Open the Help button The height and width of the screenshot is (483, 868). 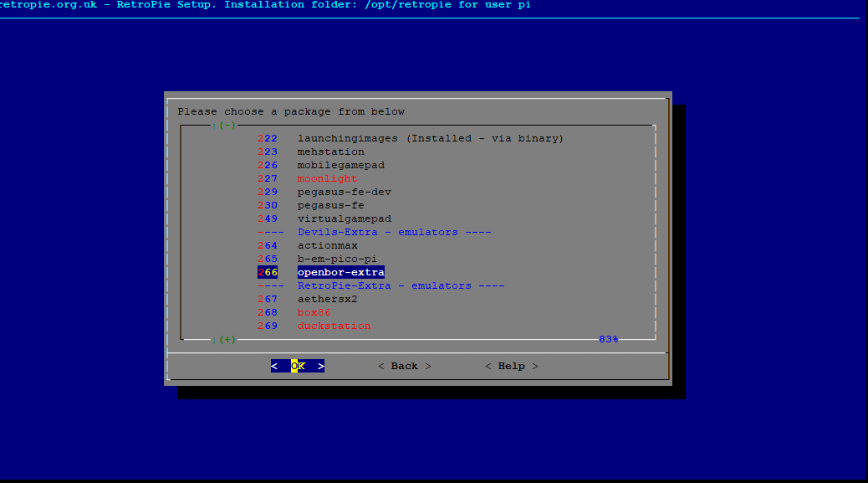pos(511,366)
